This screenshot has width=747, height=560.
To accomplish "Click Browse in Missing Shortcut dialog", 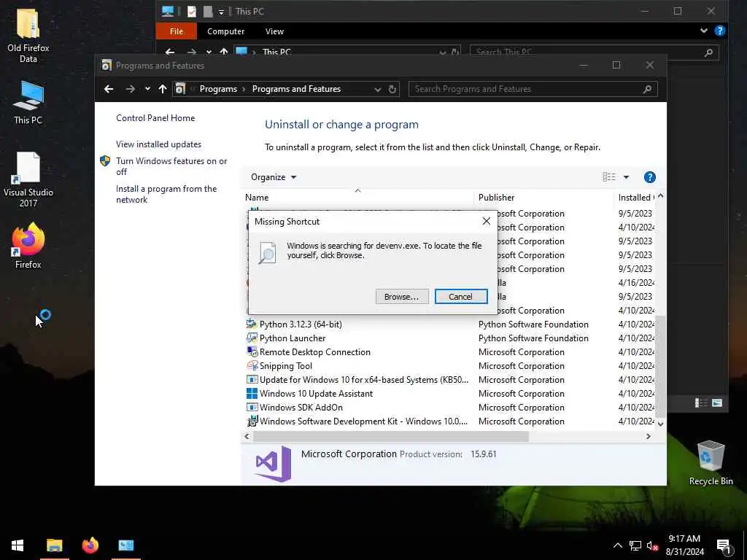I will [x=402, y=297].
